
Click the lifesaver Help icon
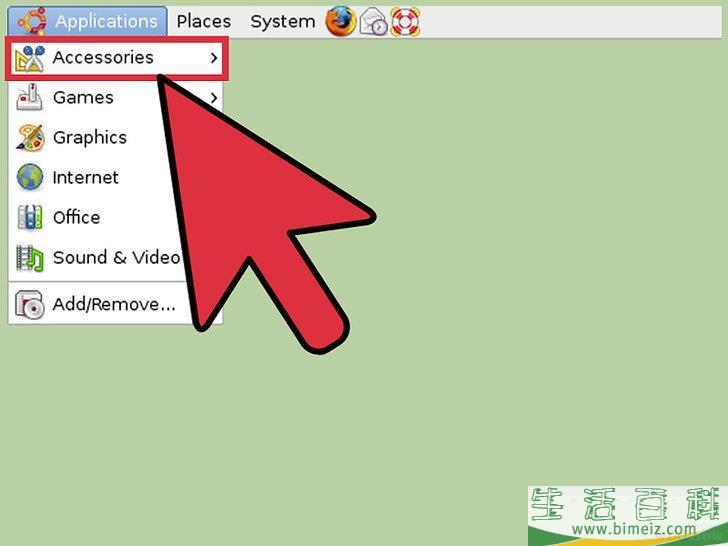pos(405,21)
